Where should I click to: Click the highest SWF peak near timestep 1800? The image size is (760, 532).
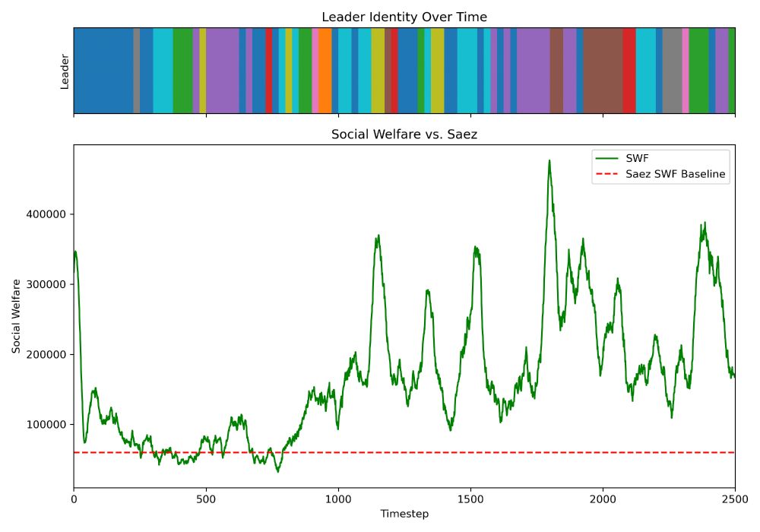tap(549, 161)
